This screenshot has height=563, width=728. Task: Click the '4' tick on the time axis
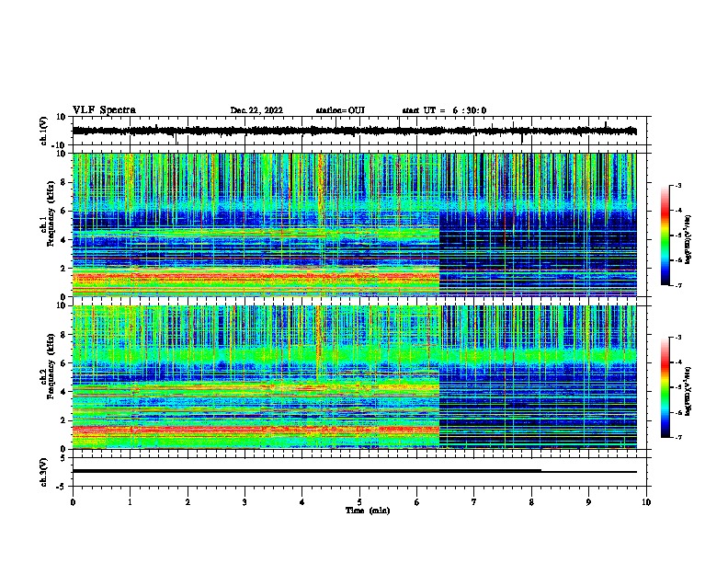(302, 502)
